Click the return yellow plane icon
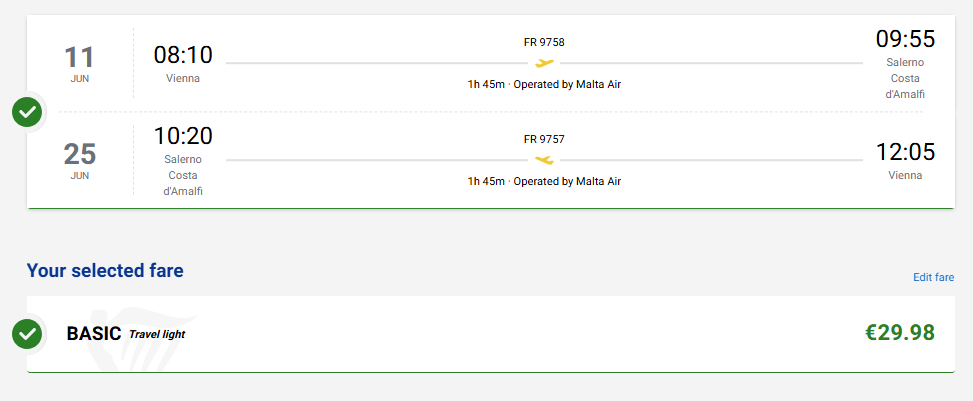 click(544, 160)
